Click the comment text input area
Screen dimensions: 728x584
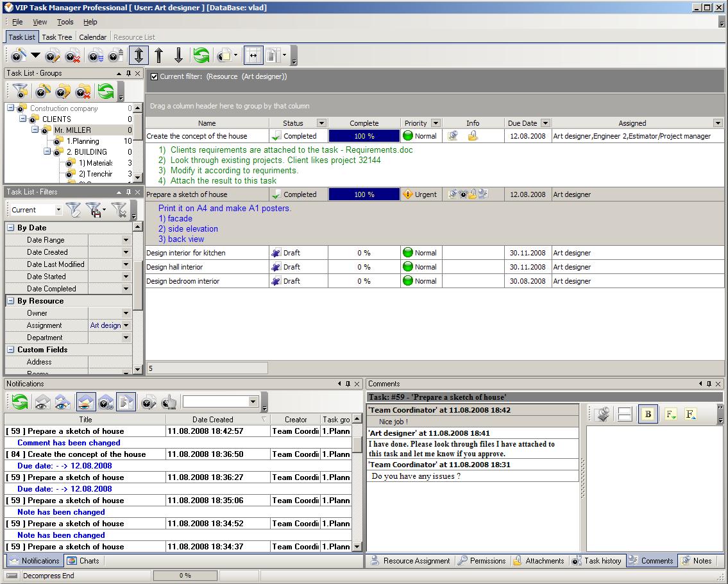click(x=655, y=489)
